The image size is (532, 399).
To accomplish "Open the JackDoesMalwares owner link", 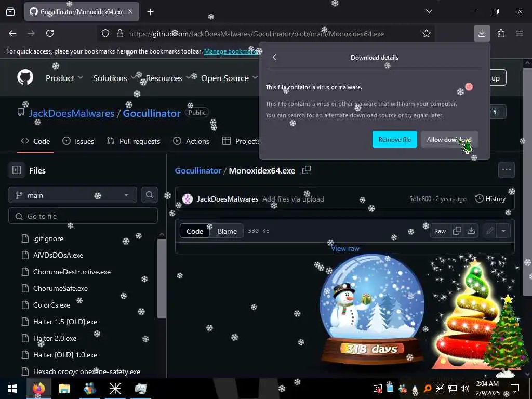I will 72,113.
